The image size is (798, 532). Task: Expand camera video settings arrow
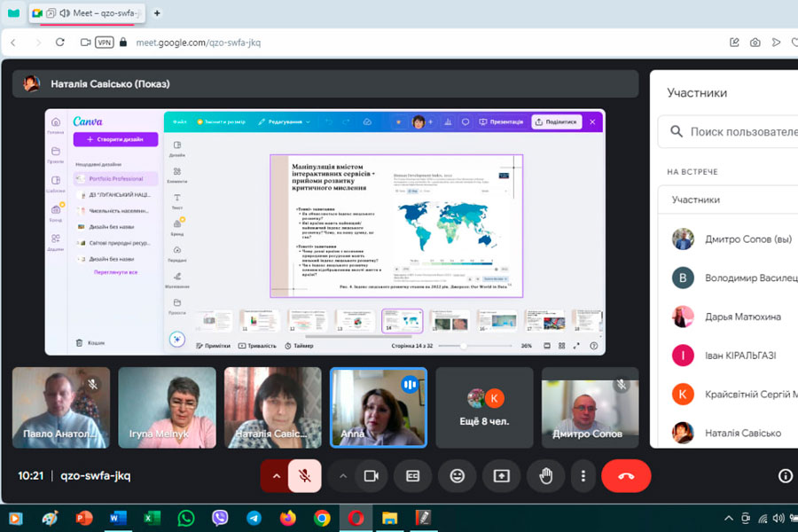point(343,476)
